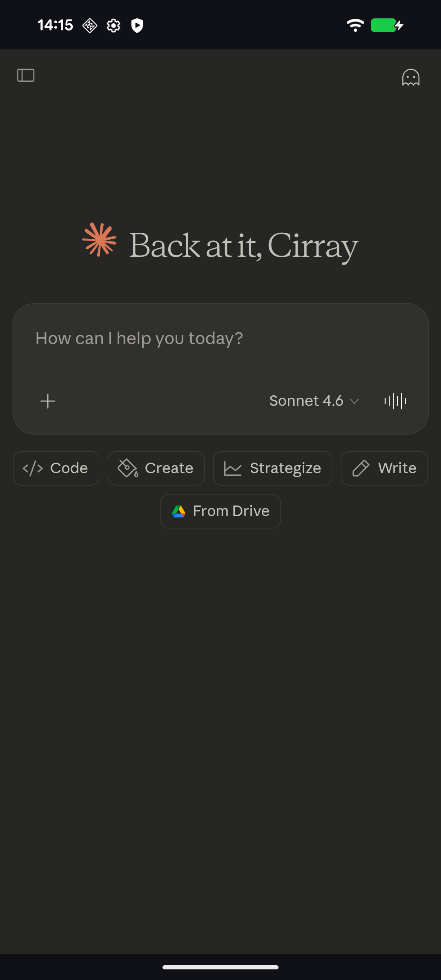Click the battery indicator in status bar
The image size is (441, 980).
384,25
